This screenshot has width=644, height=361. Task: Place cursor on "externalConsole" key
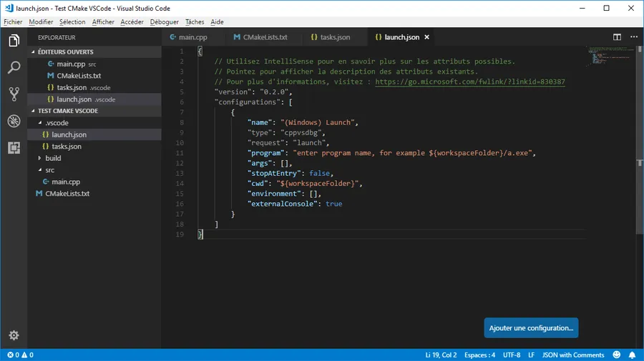coord(282,204)
